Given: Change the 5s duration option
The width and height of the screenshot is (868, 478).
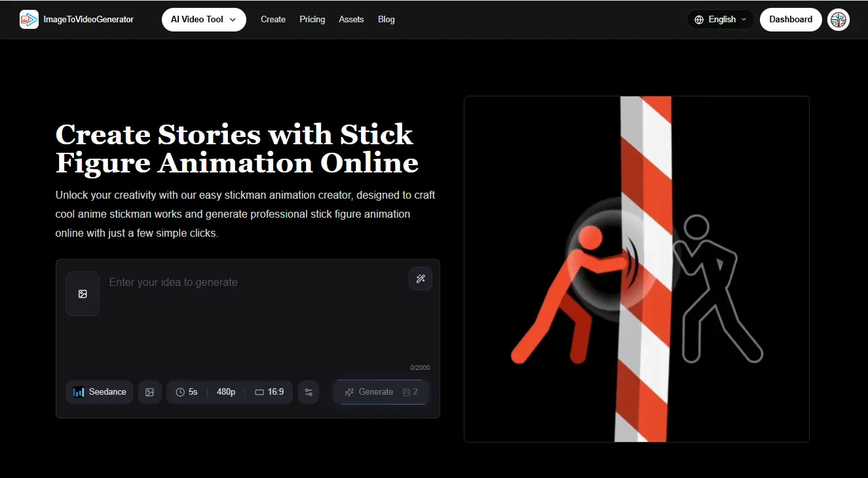Looking at the screenshot, I should [187, 392].
